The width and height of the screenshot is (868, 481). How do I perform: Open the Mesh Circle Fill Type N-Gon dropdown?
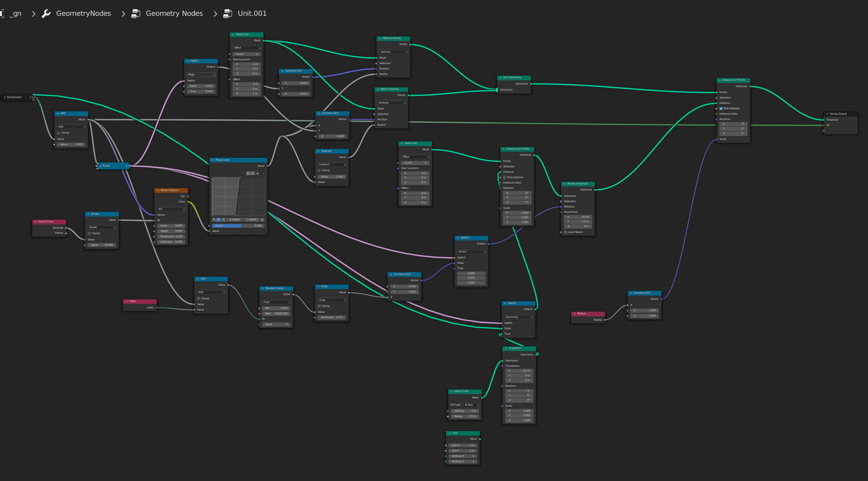[471, 405]
